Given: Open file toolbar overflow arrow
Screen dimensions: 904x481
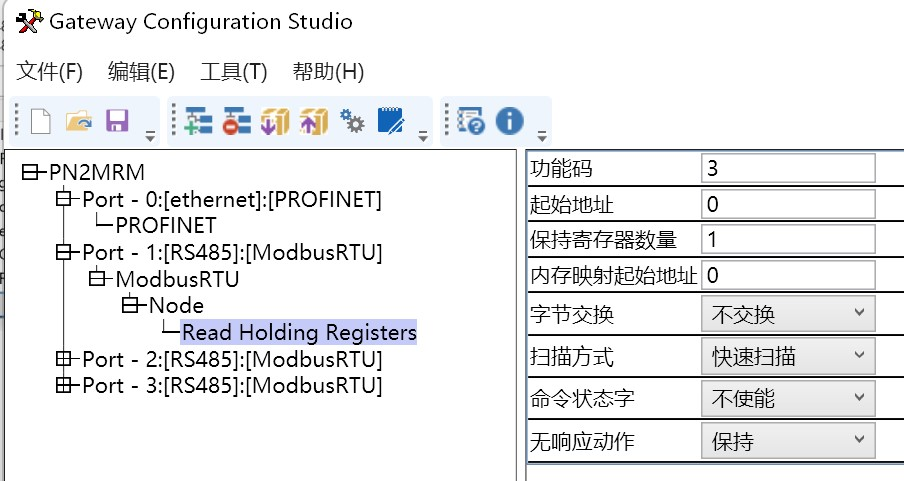Looking at the screenshot, I should click(x=150, y=137).
